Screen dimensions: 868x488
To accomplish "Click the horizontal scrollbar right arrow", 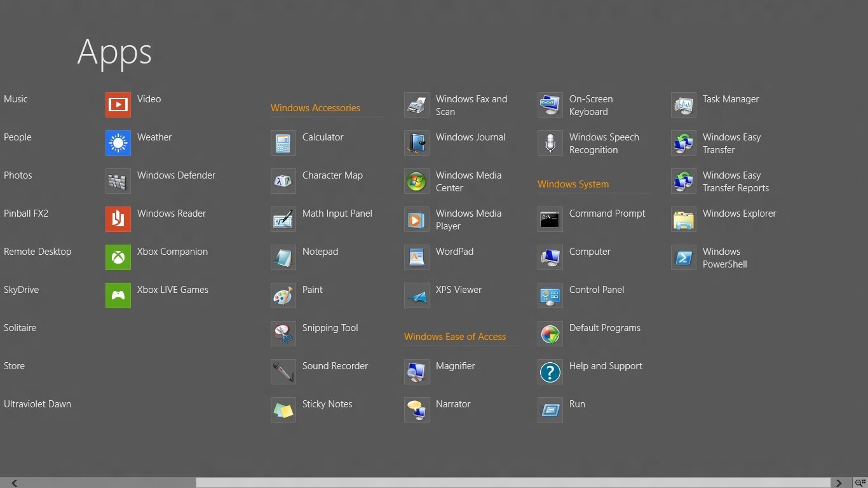I will pos(839,483).
